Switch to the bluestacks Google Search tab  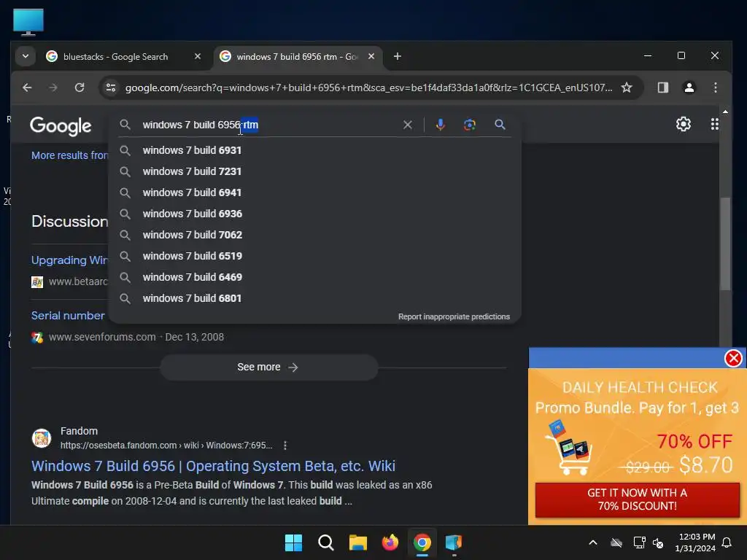tap(115, 57)
